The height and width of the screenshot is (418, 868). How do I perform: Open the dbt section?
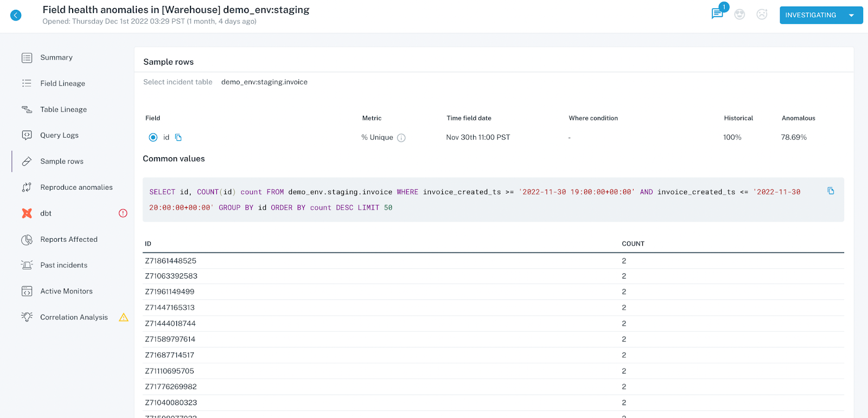(46, 214)
